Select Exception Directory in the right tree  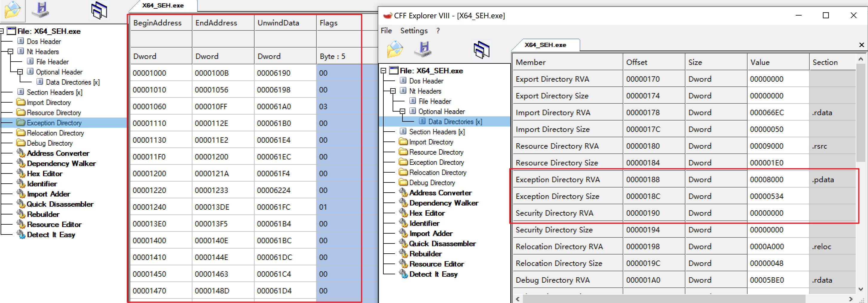coord(436,162)
